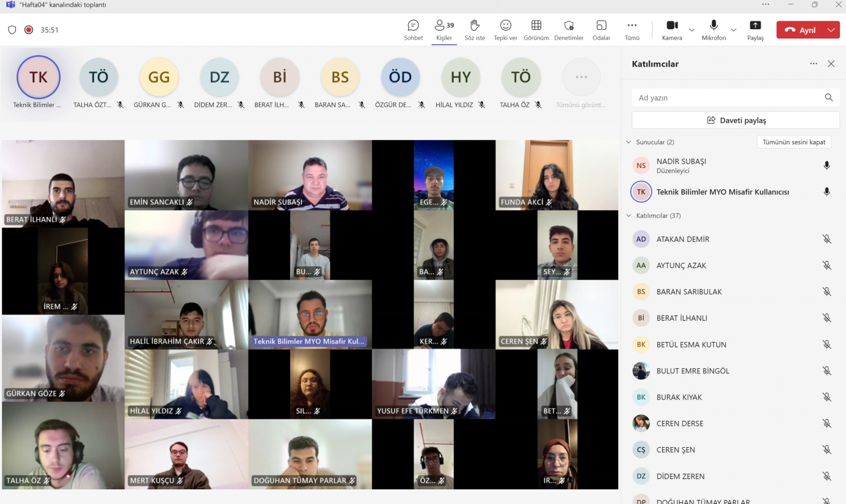Toggle the Mikrofon mute state
This screenshot has width=846, height=504.
[713, 26]
